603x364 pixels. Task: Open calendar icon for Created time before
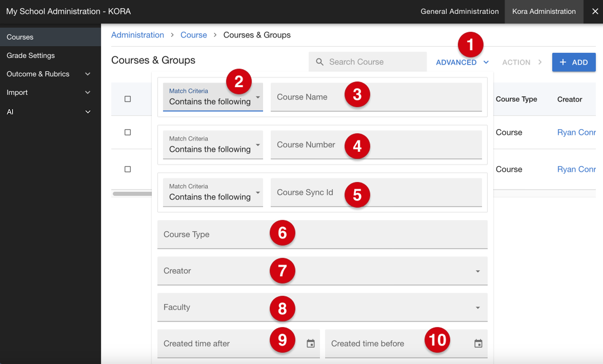(x=478, y=343)
